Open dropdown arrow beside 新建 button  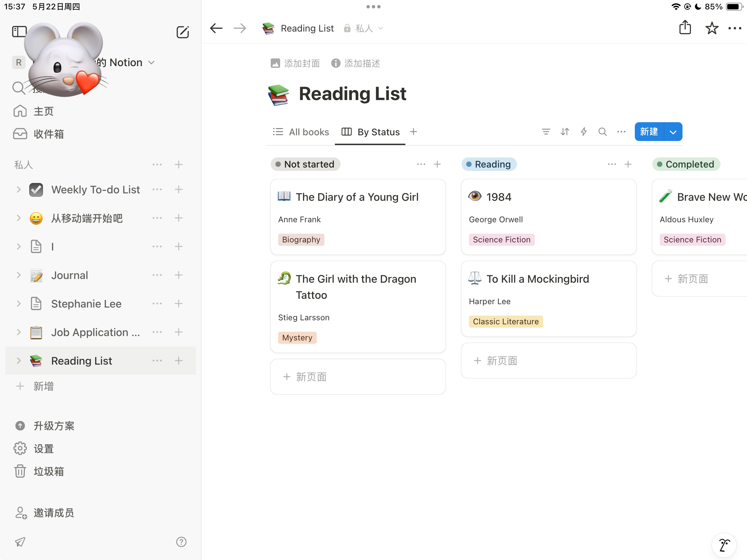tap(673, 132)
